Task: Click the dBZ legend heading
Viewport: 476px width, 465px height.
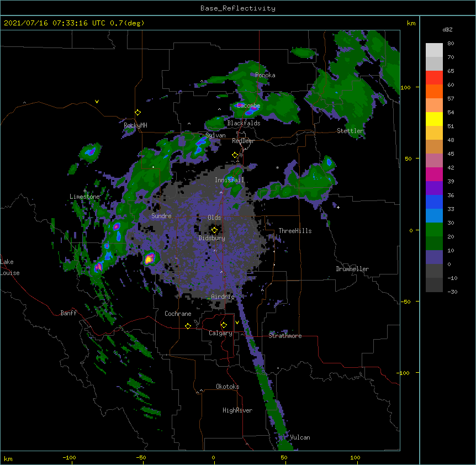Action: click(x=447, y=30)
